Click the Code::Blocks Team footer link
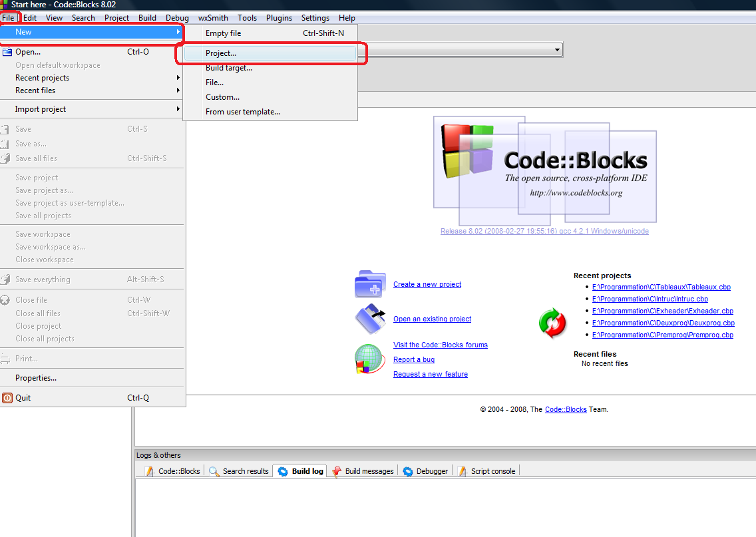This screenshot has width=756, height=537. (566, 410)
